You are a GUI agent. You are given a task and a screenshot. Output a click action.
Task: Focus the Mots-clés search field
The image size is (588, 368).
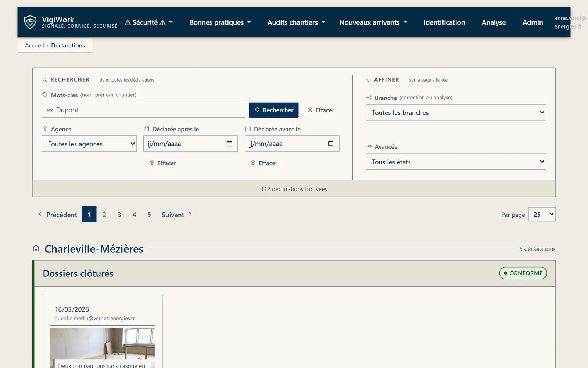[143, 110]
